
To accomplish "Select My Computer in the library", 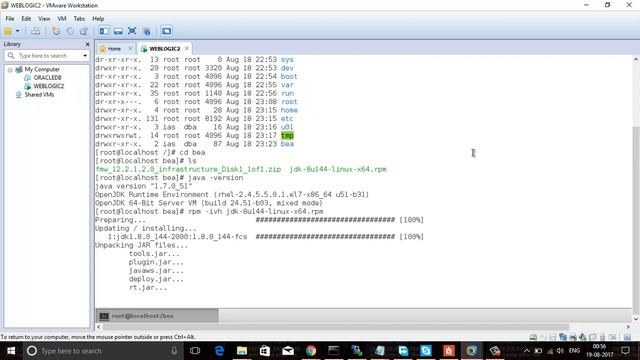I will click(x=42, y=69).
